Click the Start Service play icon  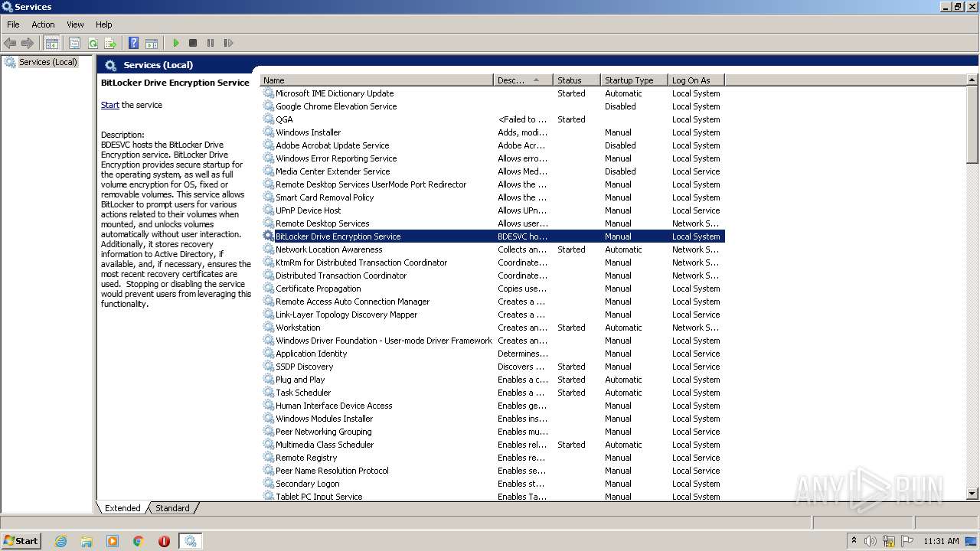click(175, 43)
